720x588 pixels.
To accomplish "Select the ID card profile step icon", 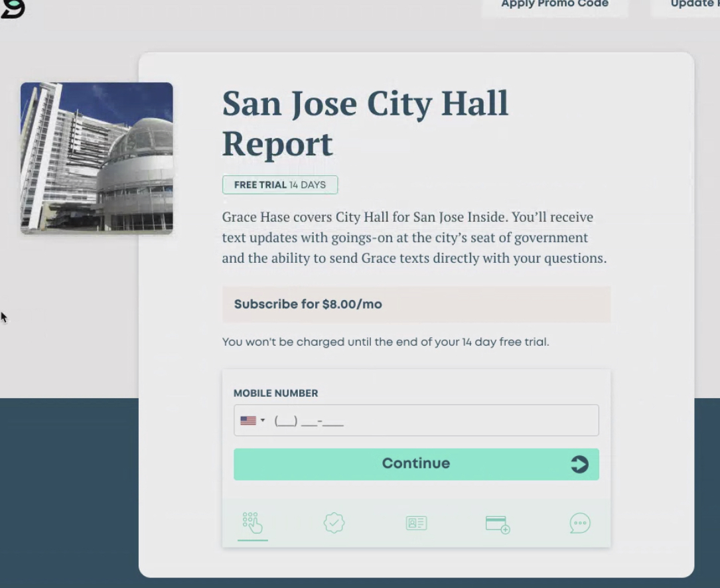I will pyautogui.click(x=417, y=523).
